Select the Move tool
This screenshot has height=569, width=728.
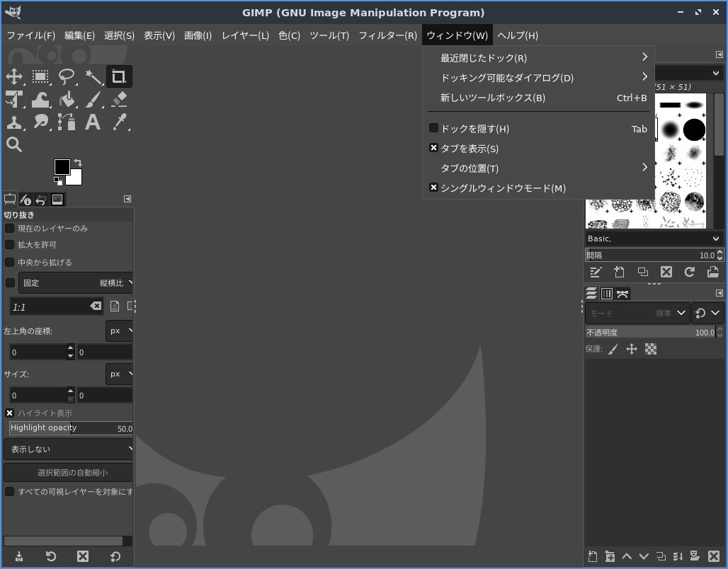[x=14, y=76]
